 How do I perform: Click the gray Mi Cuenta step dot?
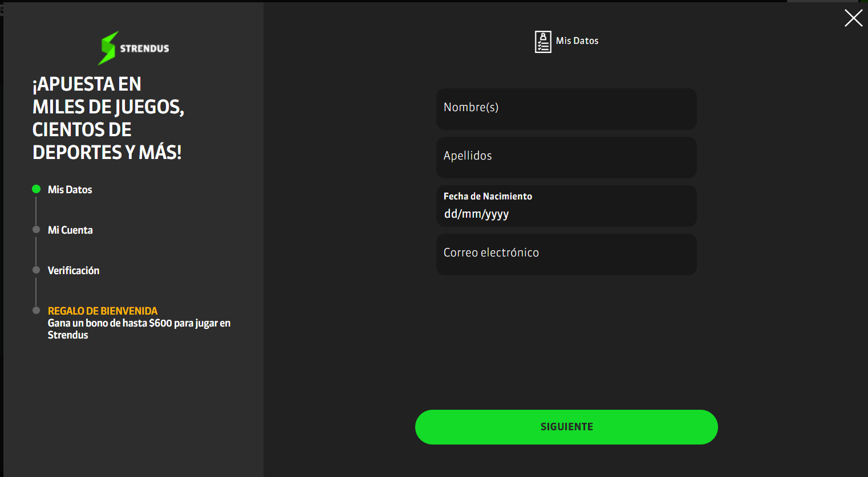[36, 230]
